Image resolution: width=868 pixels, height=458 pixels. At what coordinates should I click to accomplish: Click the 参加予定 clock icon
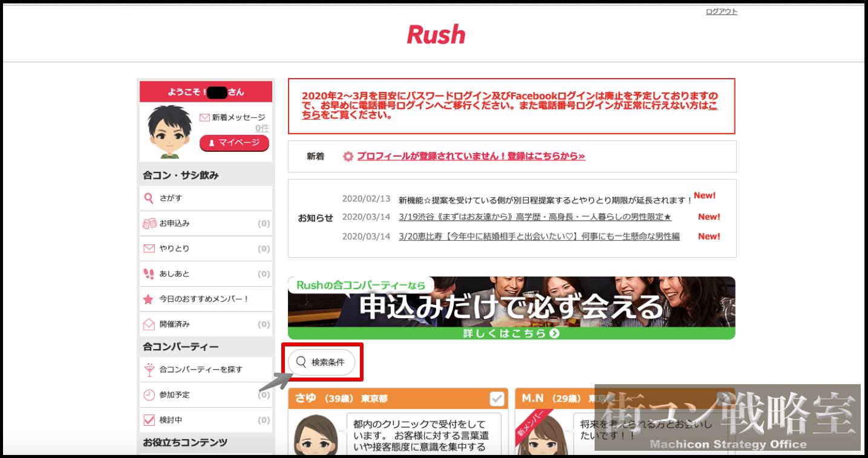[x=149, y=395]
